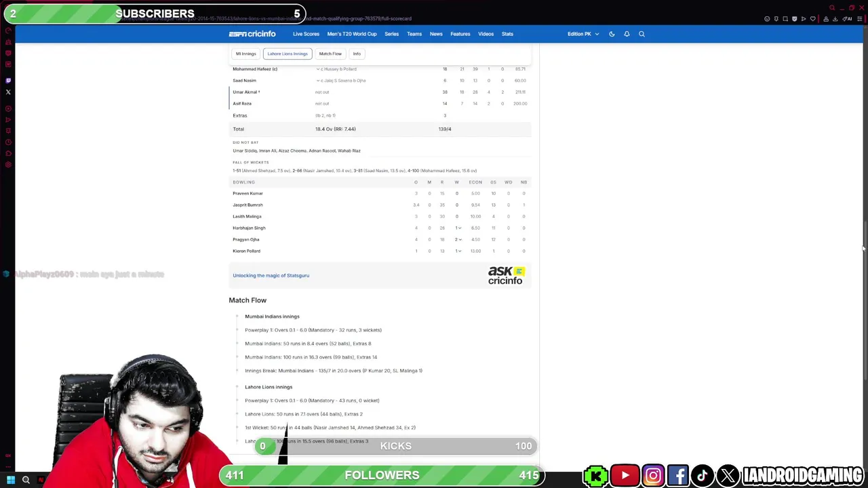This screenshot has width=868, height=488.
Task: Open the Men's T20 World Cup menu
Action: [x=352, y=34]
